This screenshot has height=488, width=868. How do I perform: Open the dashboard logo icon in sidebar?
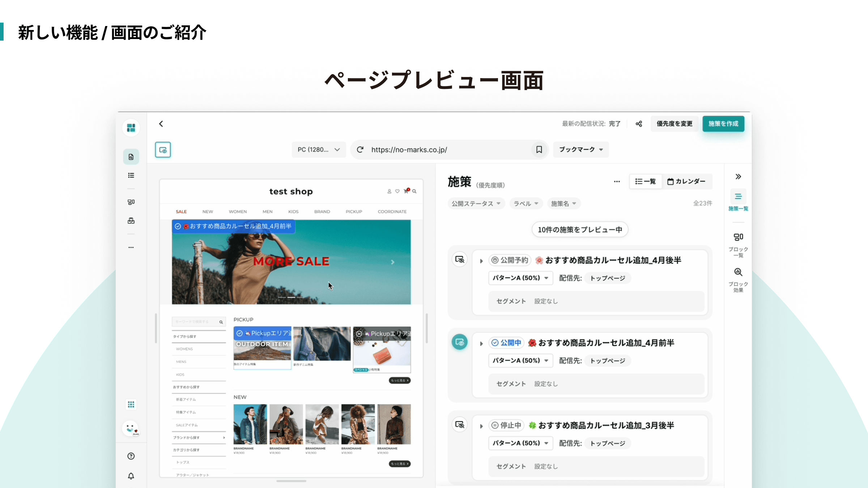[131, 128]
